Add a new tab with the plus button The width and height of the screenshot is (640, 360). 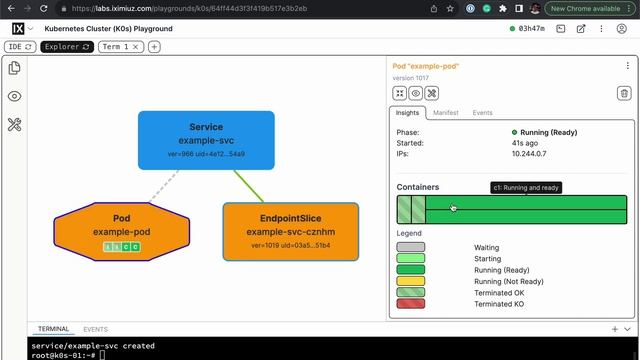tap(154, 47)
